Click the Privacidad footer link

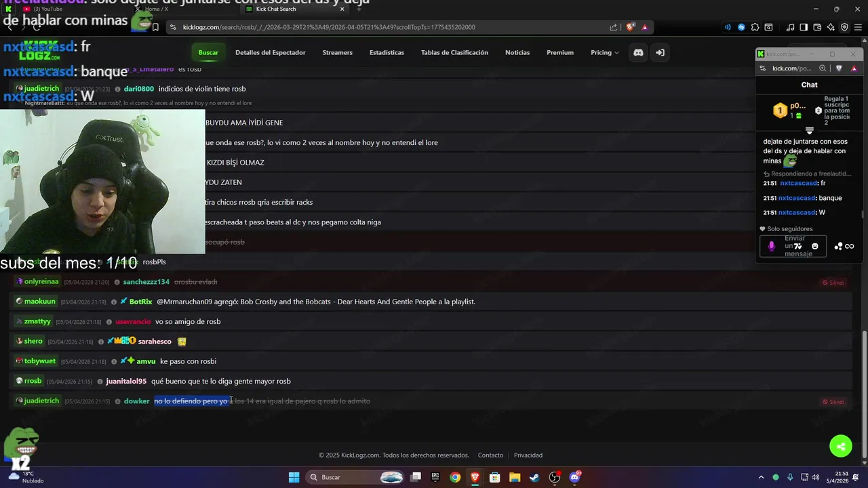coord(528,455)
